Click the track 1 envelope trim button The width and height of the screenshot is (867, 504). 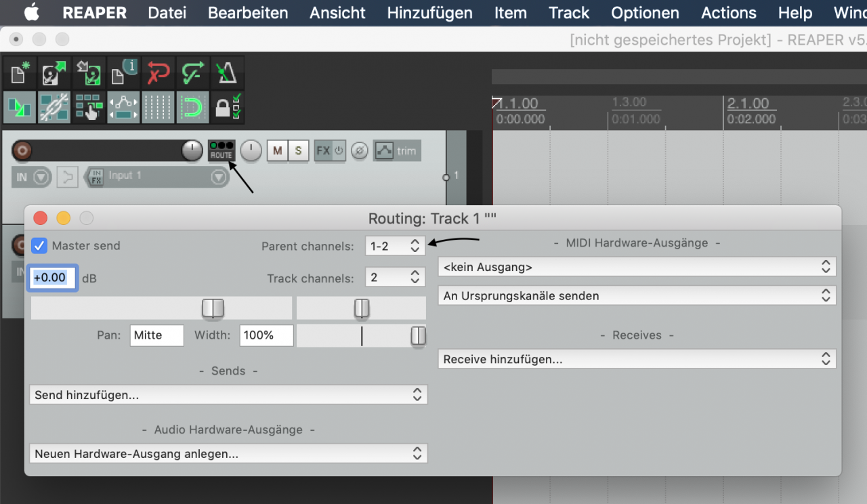(397, 151)
